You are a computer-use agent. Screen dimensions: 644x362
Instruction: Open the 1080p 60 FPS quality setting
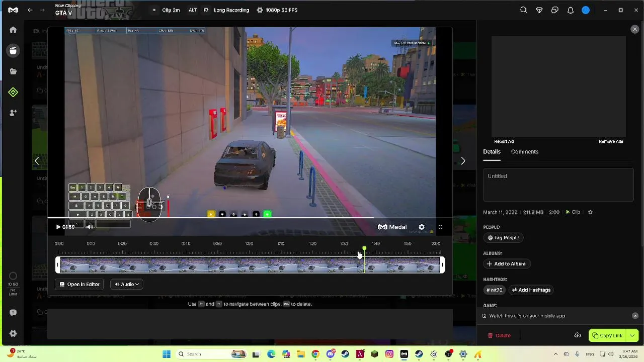pos(277,10)
